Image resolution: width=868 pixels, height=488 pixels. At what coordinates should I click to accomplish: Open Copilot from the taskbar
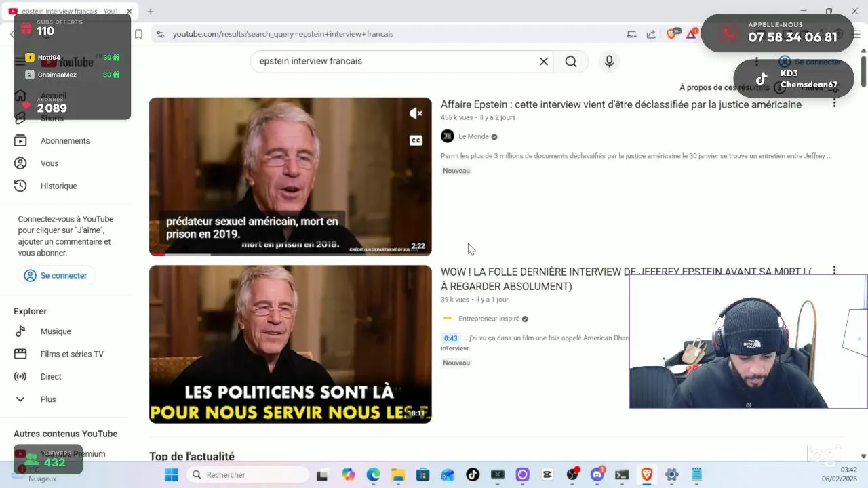349,474
